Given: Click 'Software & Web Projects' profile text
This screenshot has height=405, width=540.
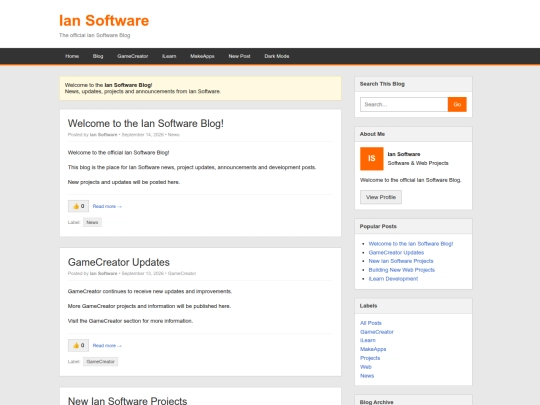Looking at the screenshot, I should (x=418, y=163).
